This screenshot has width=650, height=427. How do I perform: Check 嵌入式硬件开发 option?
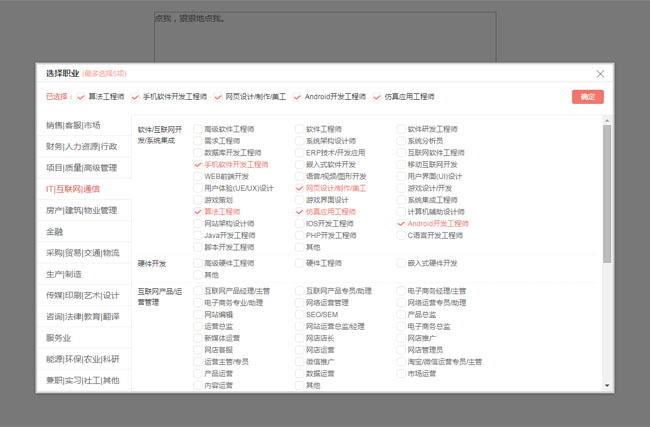point(401,263)
